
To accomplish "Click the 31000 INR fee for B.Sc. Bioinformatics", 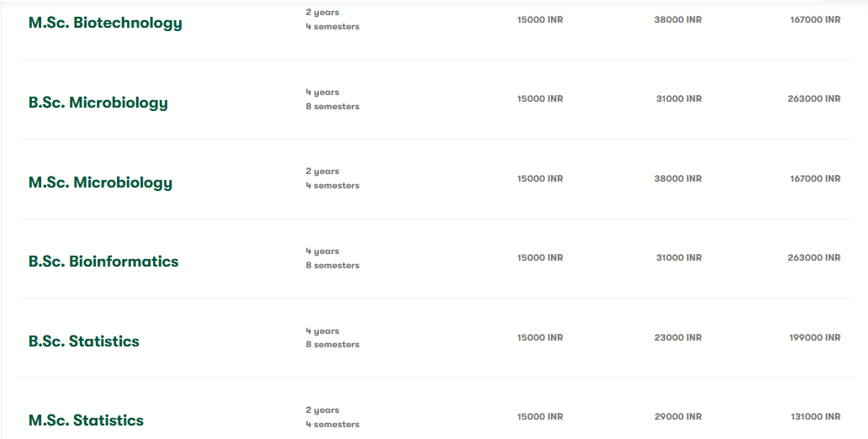I will click(679, 258).
